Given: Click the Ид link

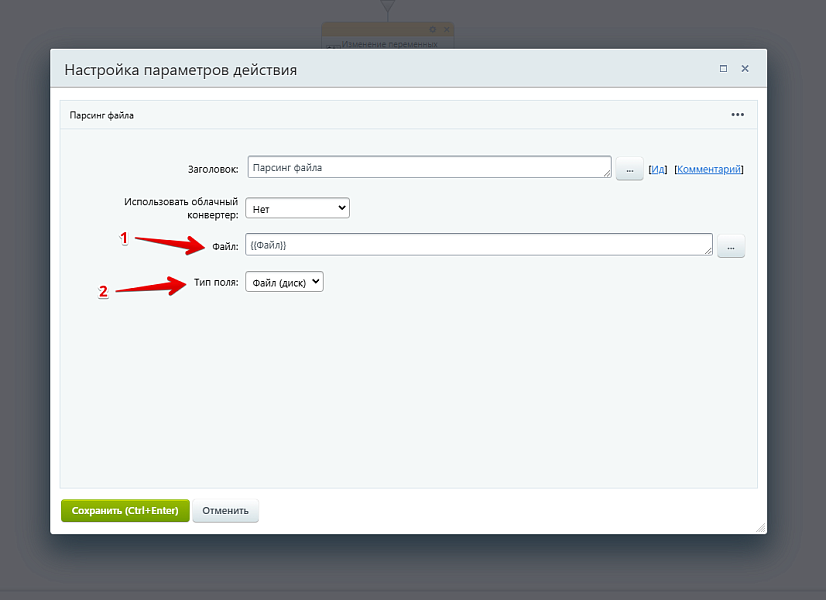Looking at the screenshot, I should tap(658, 170).
